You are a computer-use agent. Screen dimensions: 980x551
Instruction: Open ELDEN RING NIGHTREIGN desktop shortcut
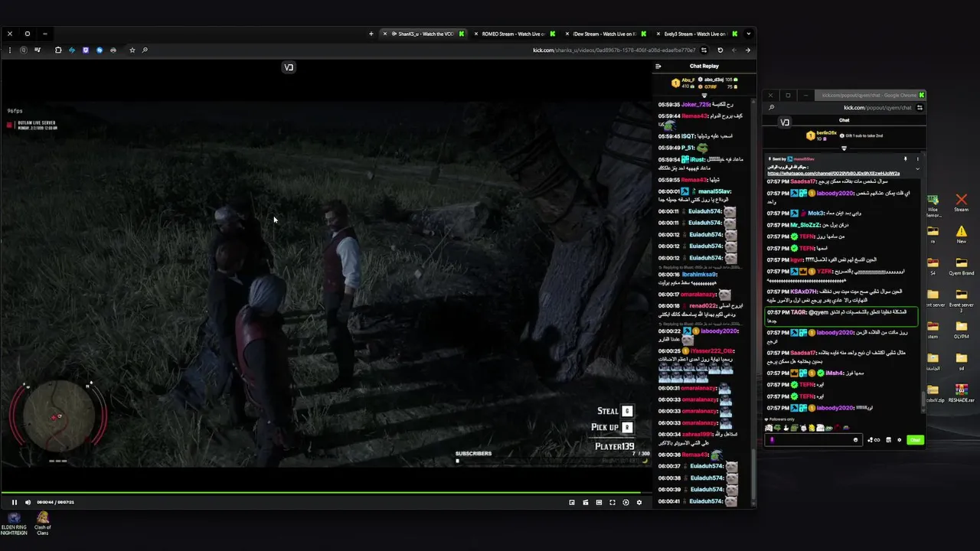tap(14, 523)
